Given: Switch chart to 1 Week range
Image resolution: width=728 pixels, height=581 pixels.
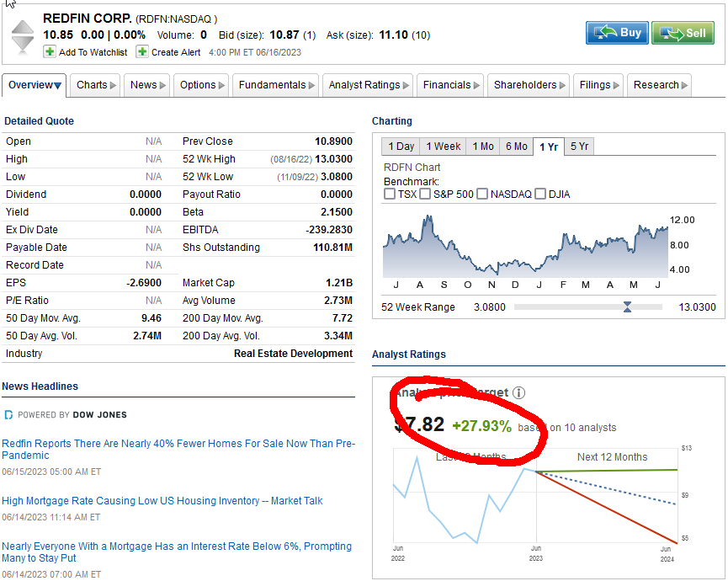Looking at the screenshot, I should point(444,147).
